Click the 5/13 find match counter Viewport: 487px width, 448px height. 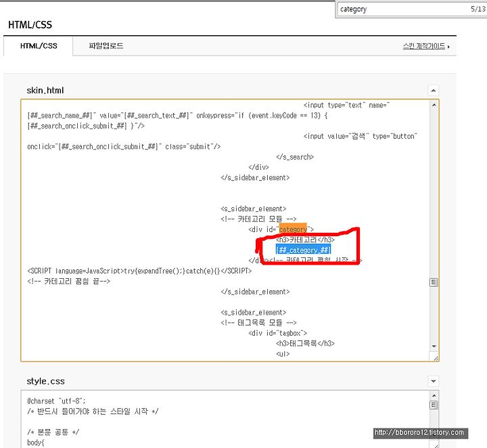[x=478, y=9]
